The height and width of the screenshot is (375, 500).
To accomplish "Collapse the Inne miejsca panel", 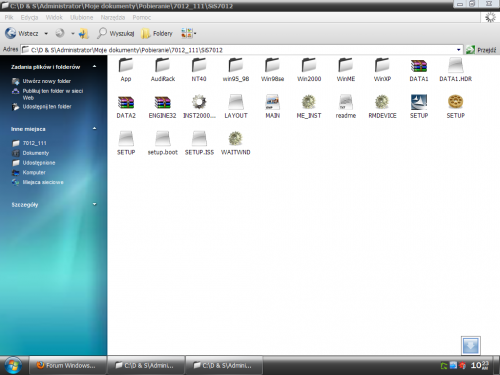I will click(x=95, y=128).
